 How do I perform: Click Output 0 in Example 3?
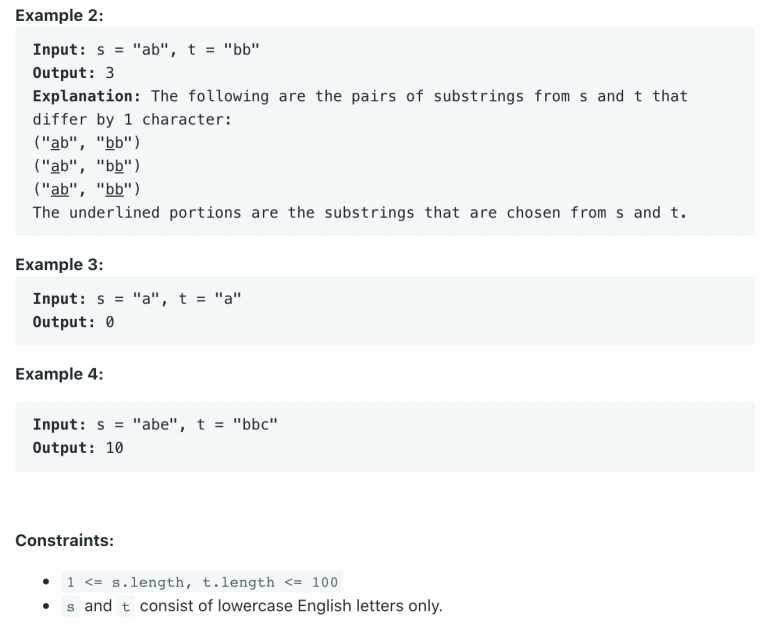(x=73, y=322)
